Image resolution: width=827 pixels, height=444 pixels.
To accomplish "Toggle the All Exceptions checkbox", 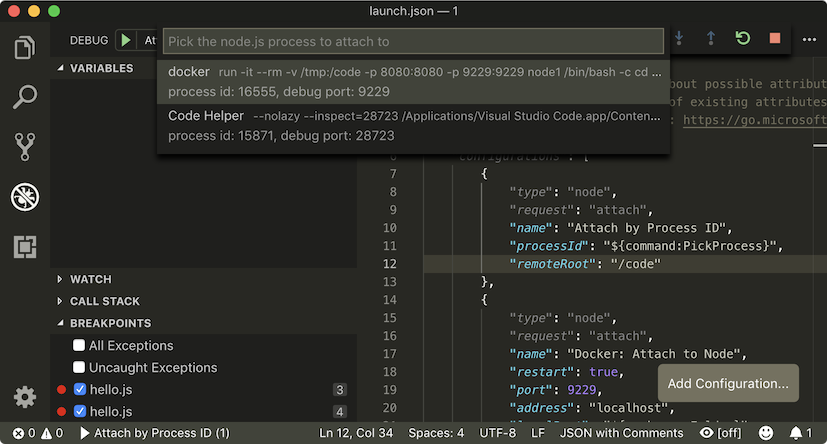I will [79, 345].
